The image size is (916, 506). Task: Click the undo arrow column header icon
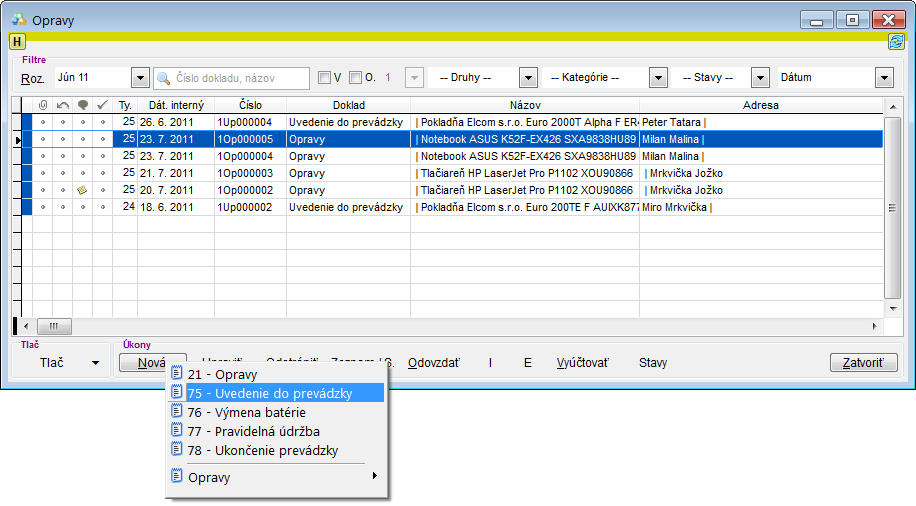pos(62,105)
